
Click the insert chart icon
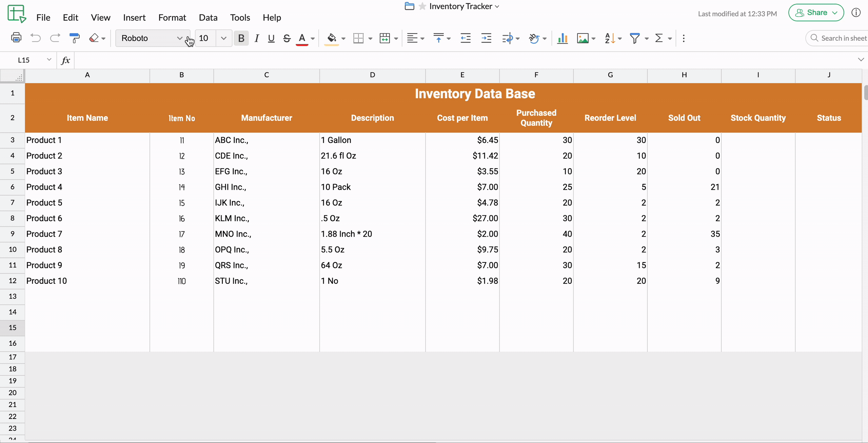[562, 38]
